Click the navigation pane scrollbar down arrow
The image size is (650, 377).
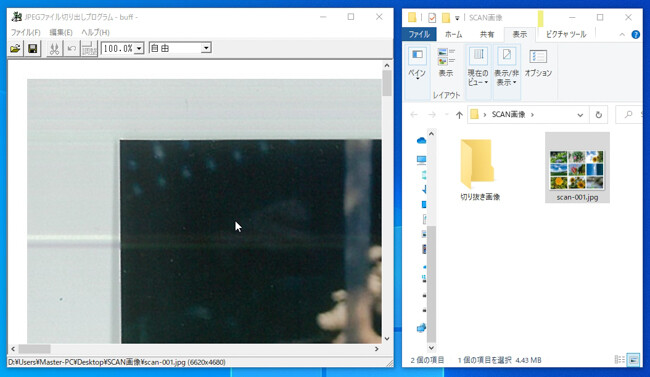(431, 348)
